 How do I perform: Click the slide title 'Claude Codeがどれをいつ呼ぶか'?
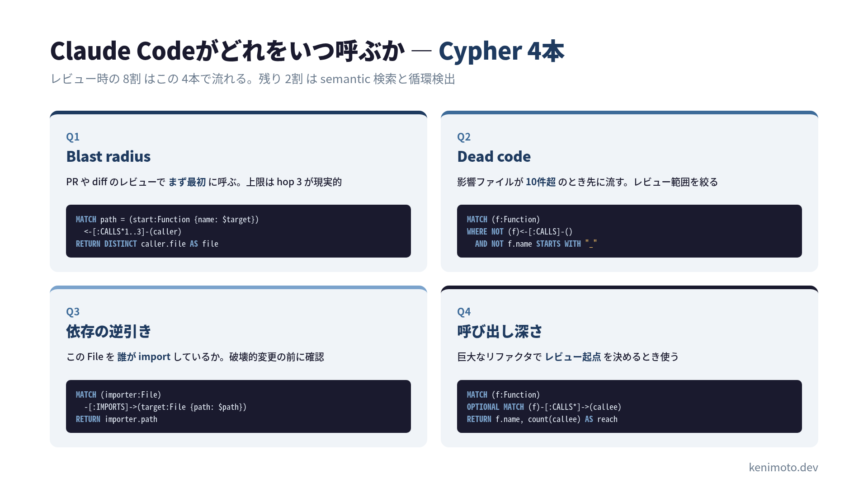pos(227,51)
